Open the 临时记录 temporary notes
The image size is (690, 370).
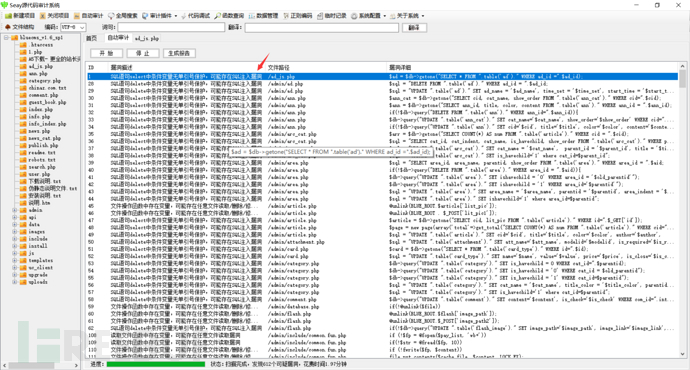pos(332,16)
